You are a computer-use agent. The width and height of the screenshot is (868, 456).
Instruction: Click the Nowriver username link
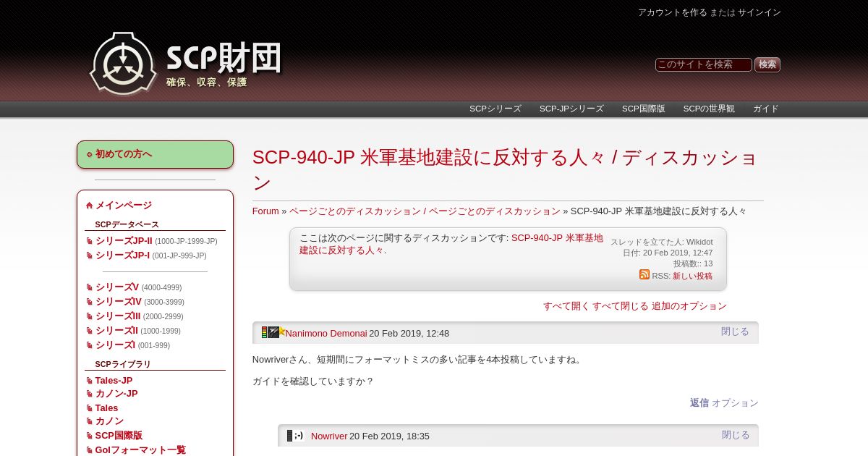point(329,436)
